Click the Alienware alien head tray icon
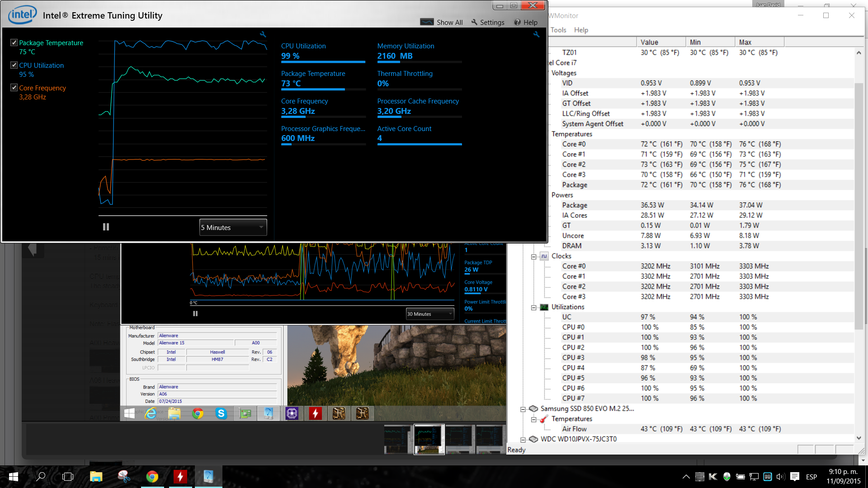 (x=726, y=477)
